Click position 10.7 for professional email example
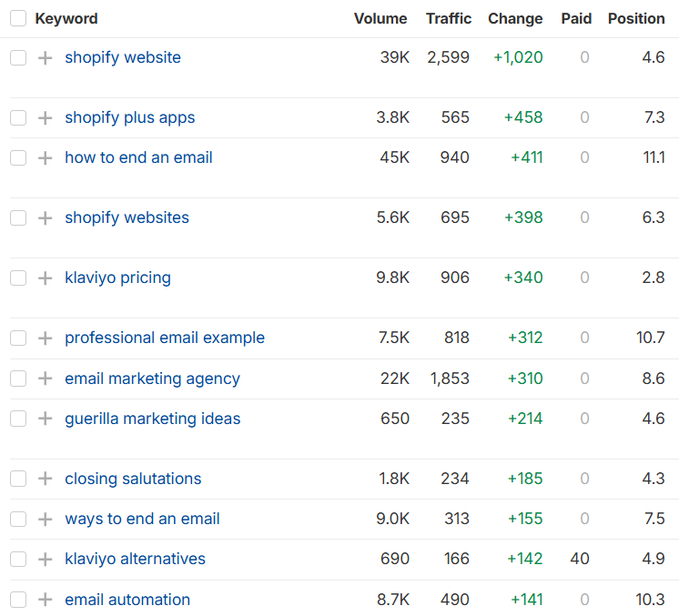The height and width of the screenshot is (616, 679). (x=651, y=338)
